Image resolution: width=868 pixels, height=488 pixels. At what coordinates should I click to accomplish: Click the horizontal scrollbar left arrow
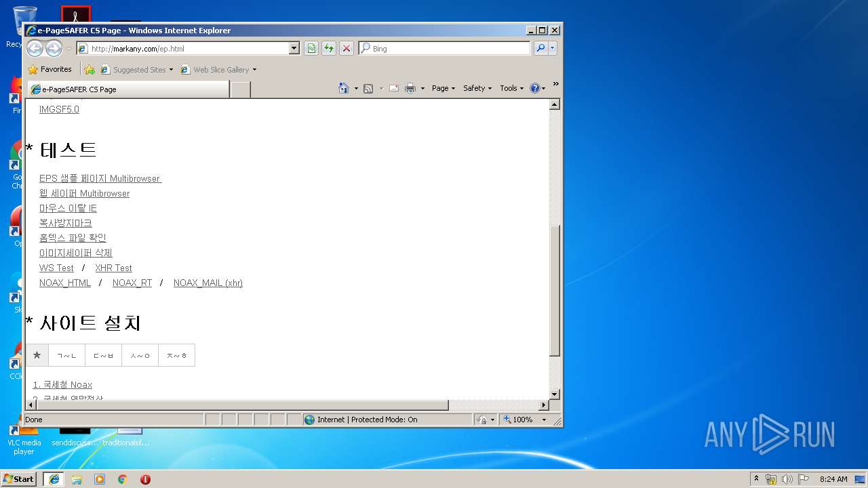(x=31, y=405)
